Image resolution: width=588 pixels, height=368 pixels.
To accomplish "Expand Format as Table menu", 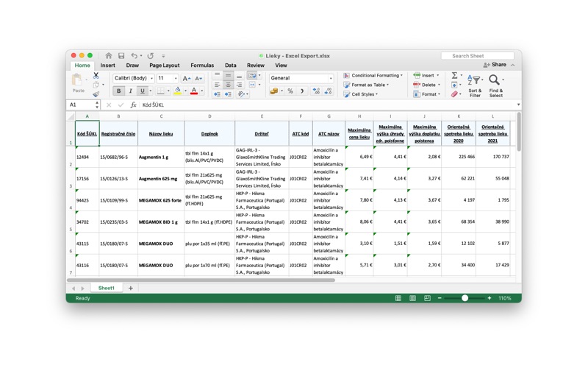I will (x=366, y=85).
